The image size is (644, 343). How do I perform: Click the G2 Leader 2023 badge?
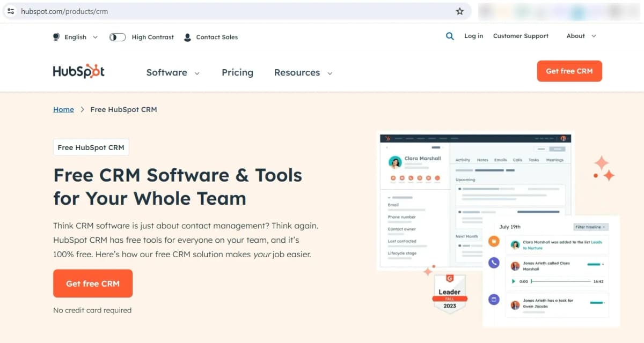[x=450, y=294]
